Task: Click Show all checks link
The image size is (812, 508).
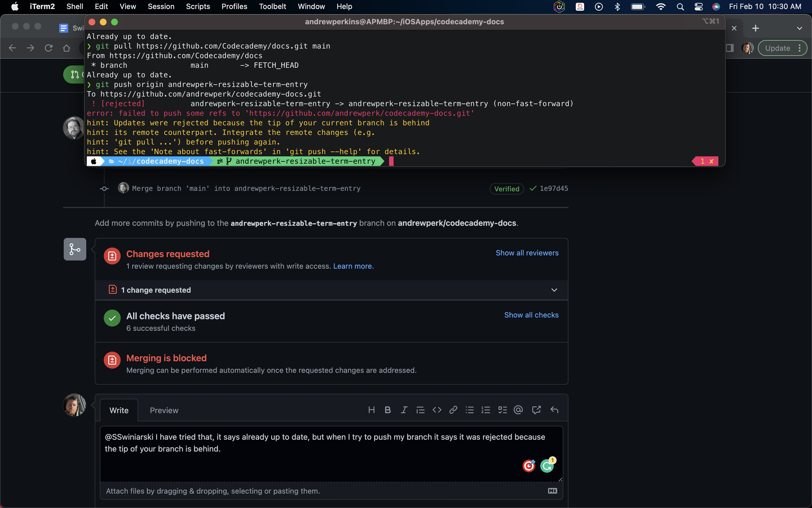Action: coord(531,315)
